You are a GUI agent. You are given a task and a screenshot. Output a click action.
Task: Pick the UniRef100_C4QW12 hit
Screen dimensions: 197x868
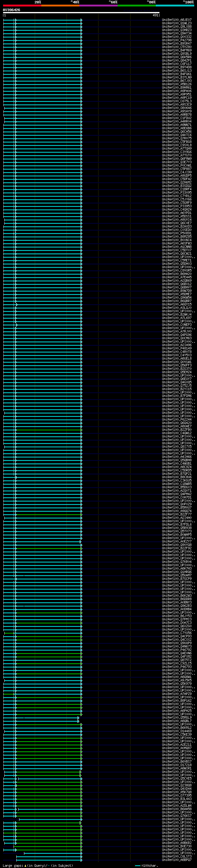[177, 433]
